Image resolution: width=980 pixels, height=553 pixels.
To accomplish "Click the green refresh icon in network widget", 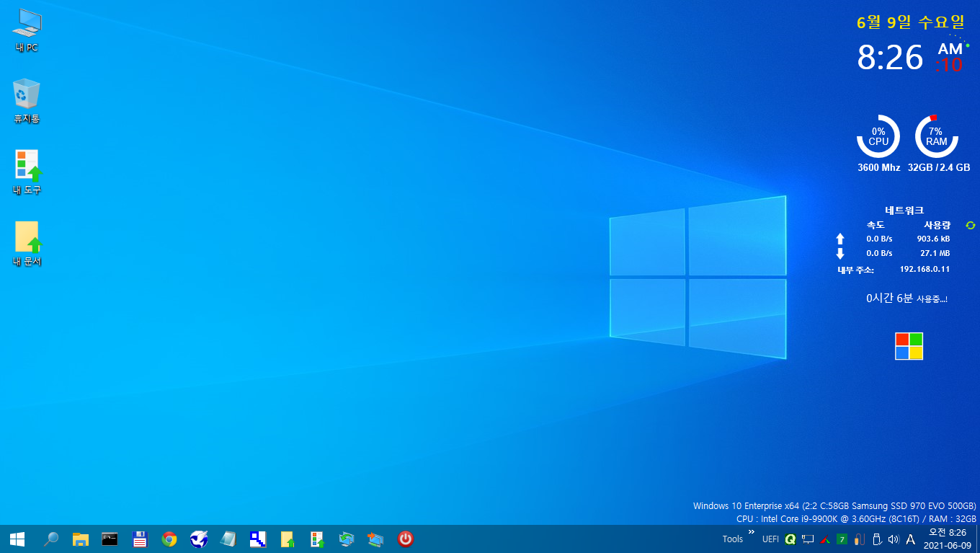I will 970,225.
